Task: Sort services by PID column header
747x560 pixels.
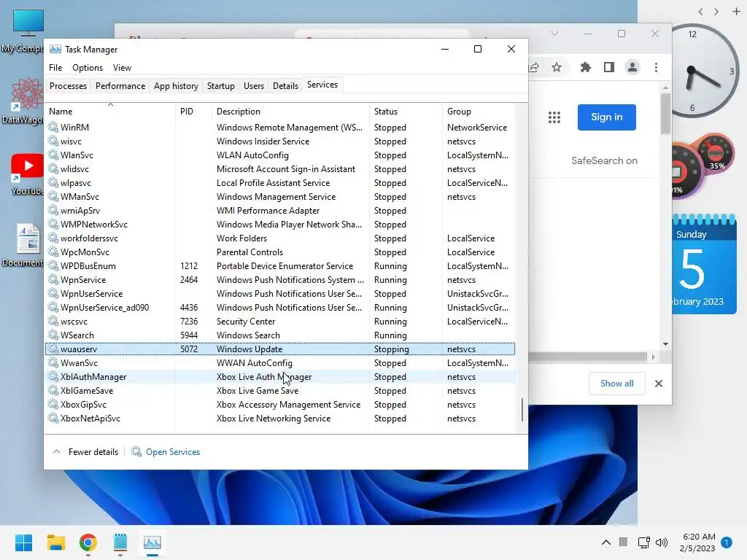Action: pos(193,111)
